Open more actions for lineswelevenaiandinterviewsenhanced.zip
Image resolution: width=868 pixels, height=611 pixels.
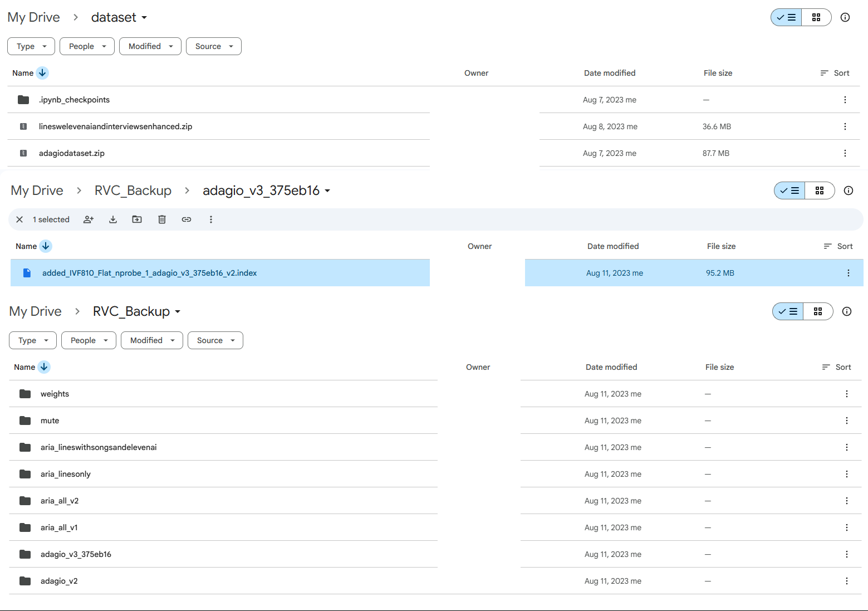point(845,126)
